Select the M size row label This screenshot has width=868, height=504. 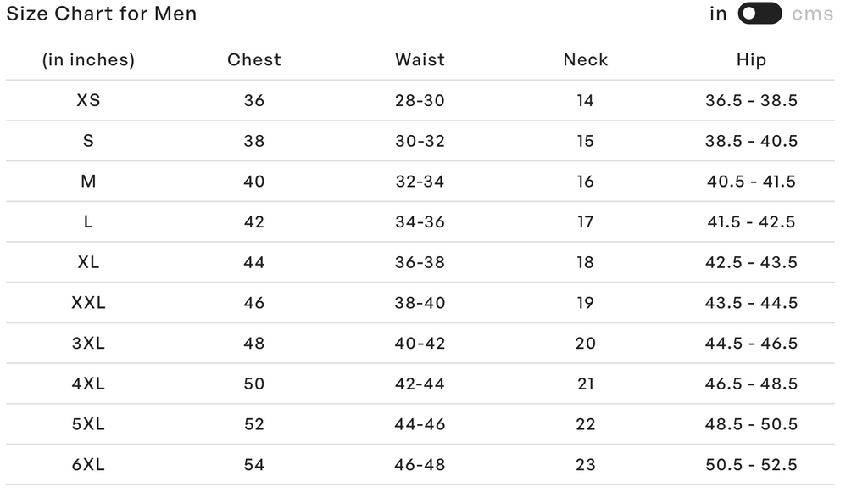point(88,181)
